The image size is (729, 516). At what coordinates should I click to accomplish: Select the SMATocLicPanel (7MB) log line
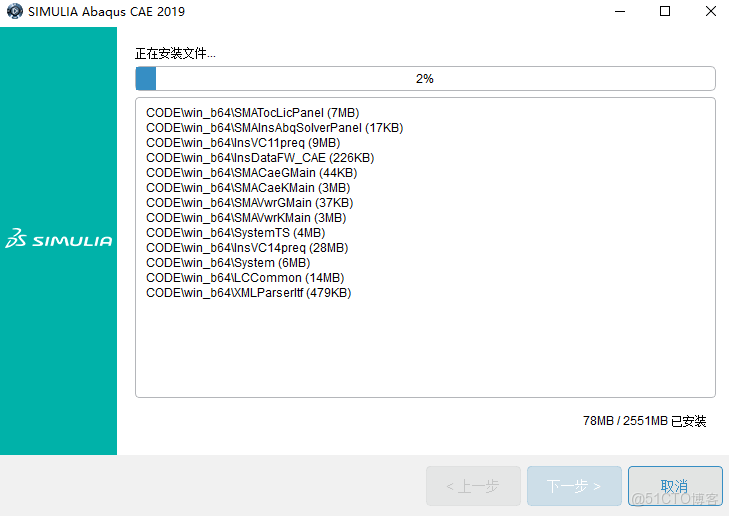coord(252,113)
